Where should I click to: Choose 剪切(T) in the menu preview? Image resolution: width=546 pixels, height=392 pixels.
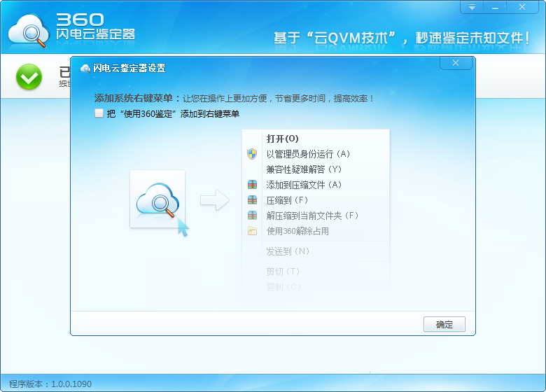[x=283, y=271]
